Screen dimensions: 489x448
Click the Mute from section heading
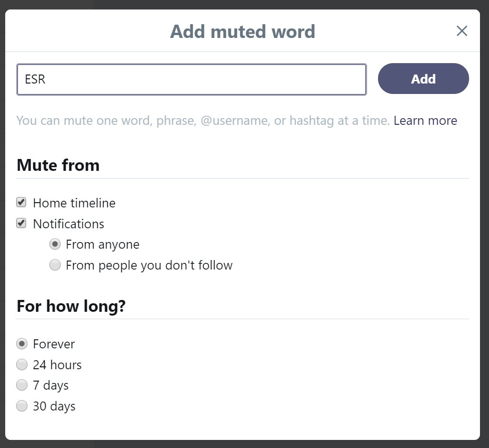[x=58, y=165]
